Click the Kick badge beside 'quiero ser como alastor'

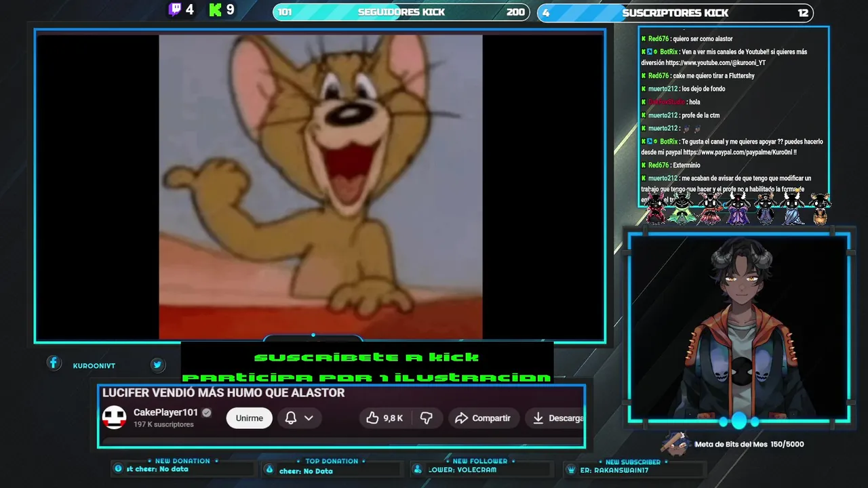click(644, 39)
